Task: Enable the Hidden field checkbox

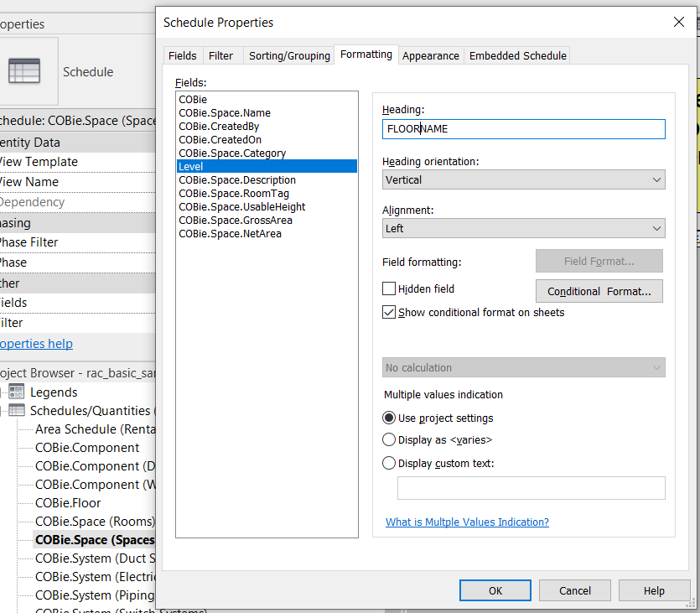Action: [x=389, y=288]
